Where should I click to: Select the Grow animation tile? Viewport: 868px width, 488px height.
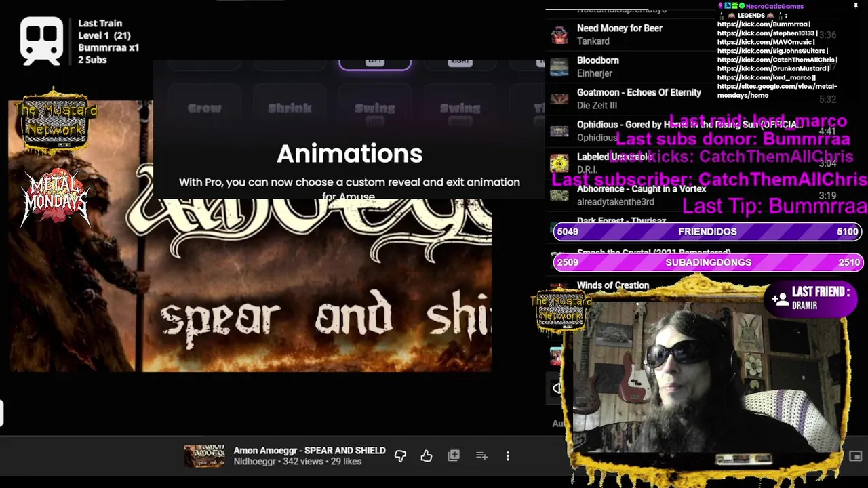[204, 108]
